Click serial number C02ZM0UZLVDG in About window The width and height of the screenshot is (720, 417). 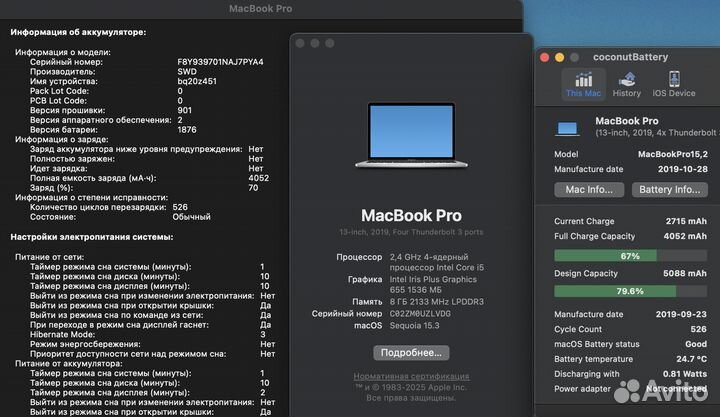click(x=420, y=314)
